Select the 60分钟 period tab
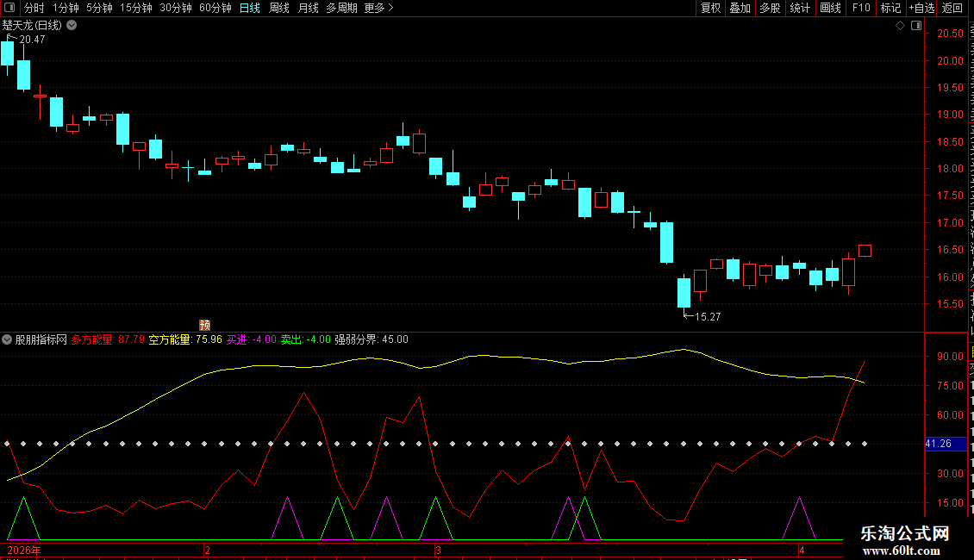The width and height of the screenshot is (974, 560). tap(215, 8)
